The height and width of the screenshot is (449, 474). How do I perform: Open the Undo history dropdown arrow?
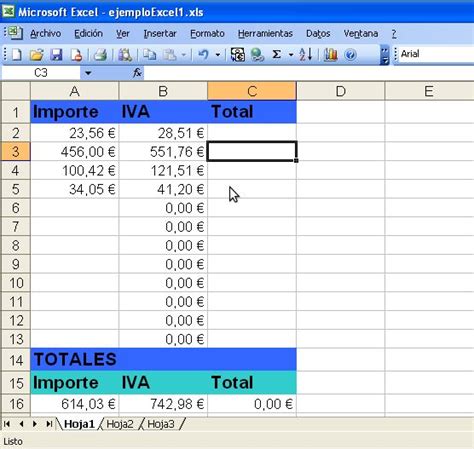pos(218,54)
